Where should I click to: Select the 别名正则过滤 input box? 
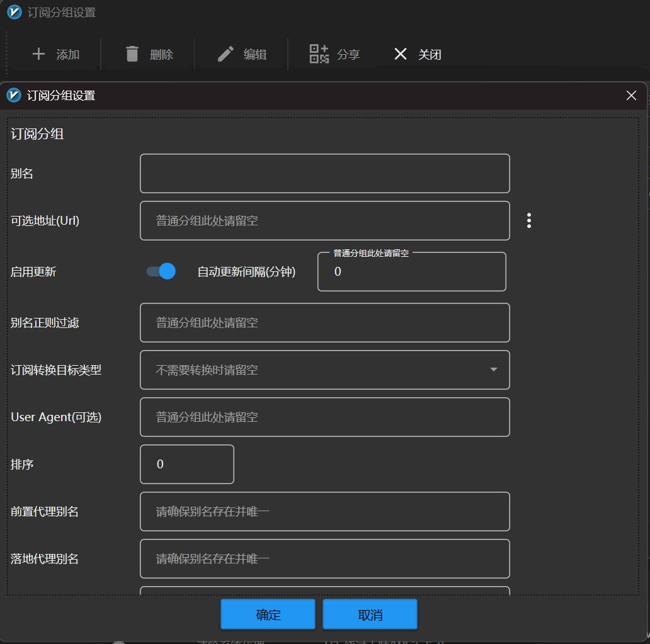tap(324, 322)
